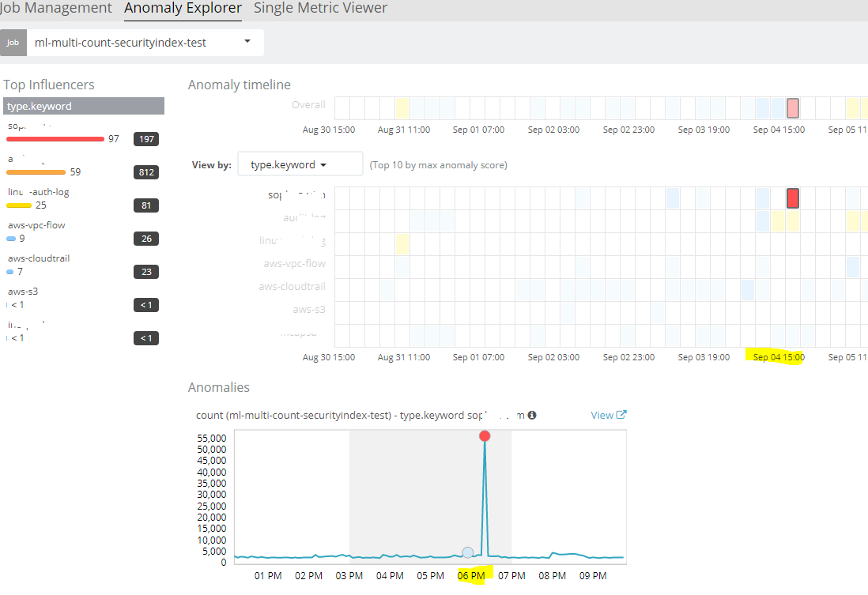Click the aws-vpc-flow swimlane row label
The image size is (868, 595).
point(295,263)
